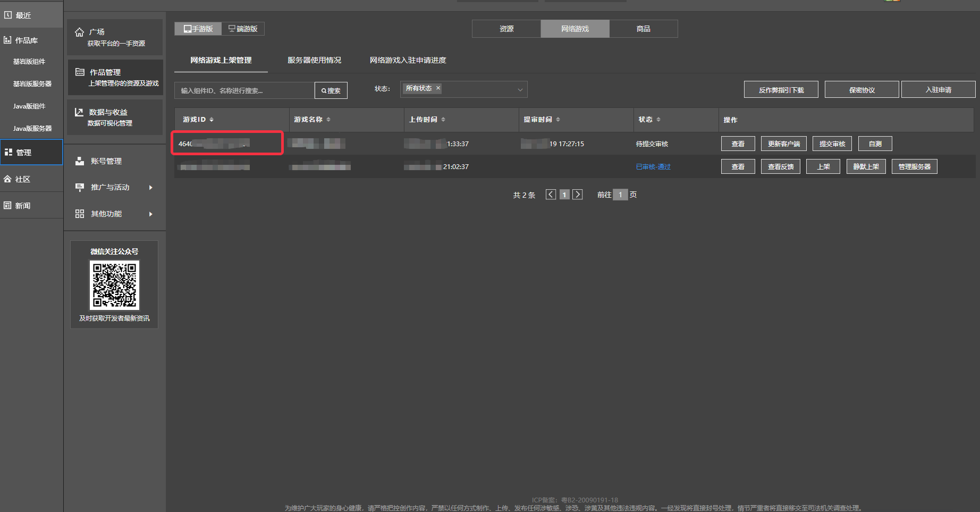This screenshot has height=512, width=980.
Task: Open the 最近 section in sidebar
Action: pos(31,15)
